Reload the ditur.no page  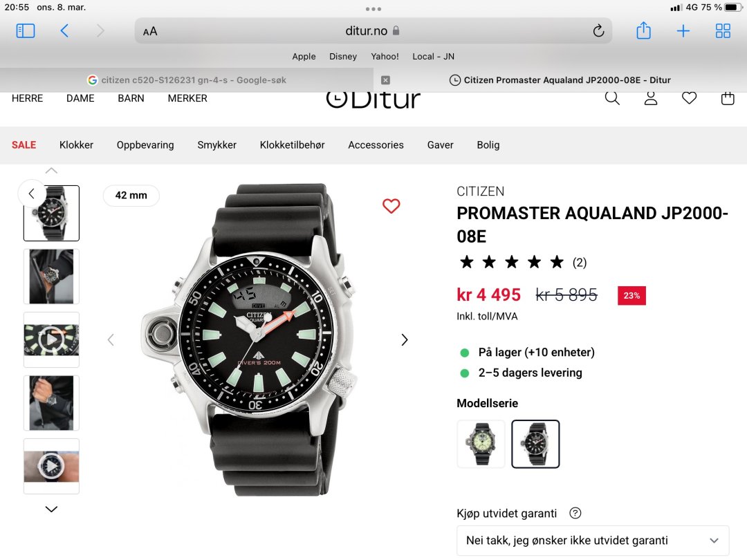pos(598,31)
